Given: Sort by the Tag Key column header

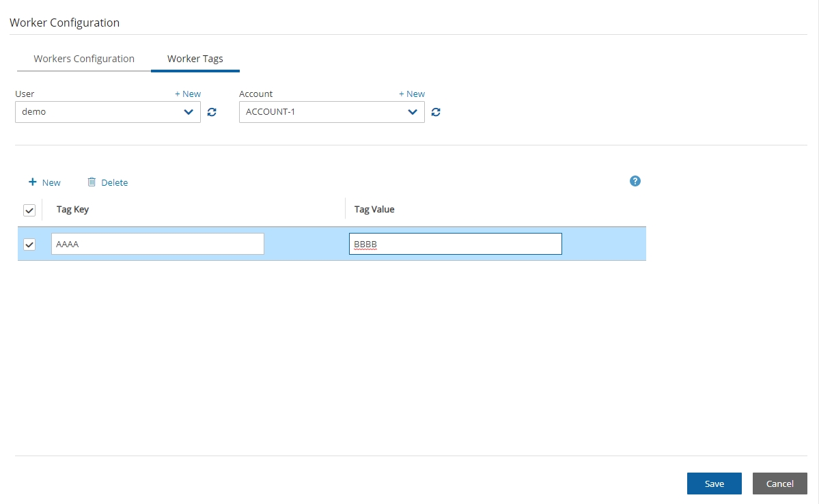Looking at the screenshot, I should click(73, 210).
